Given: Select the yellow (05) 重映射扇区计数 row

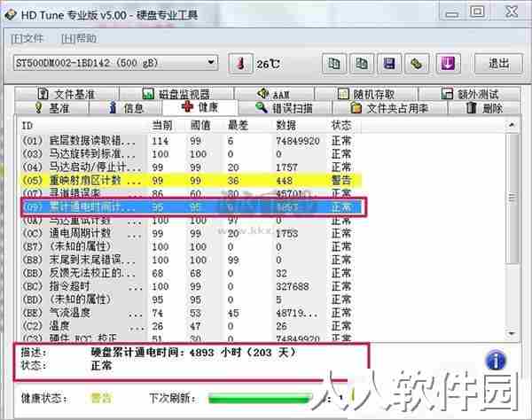Looking at the screenshot, I should pyautogui.click(x=190, y=181).
